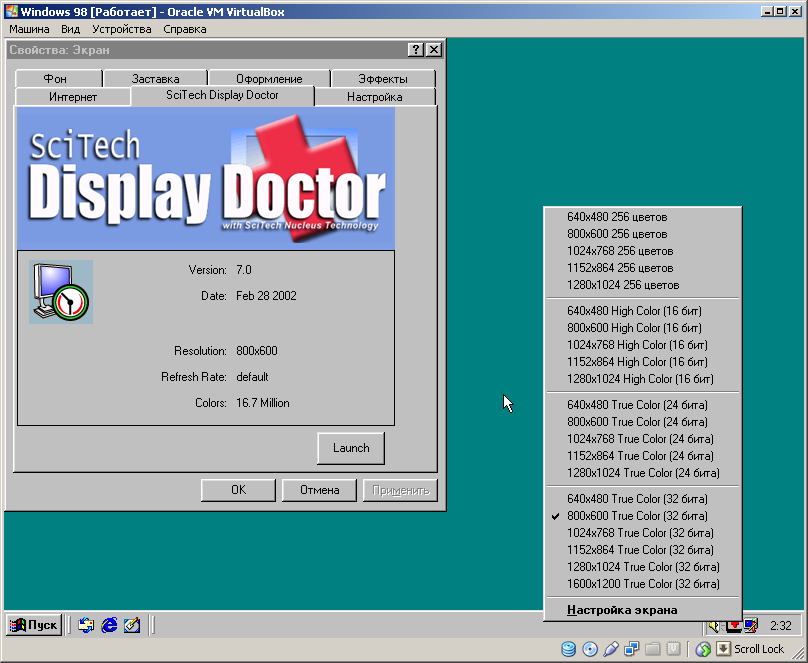Set 1024x768 True Color (32 бита)
Viewport: 808px width, 663px height.
(643, 533)
